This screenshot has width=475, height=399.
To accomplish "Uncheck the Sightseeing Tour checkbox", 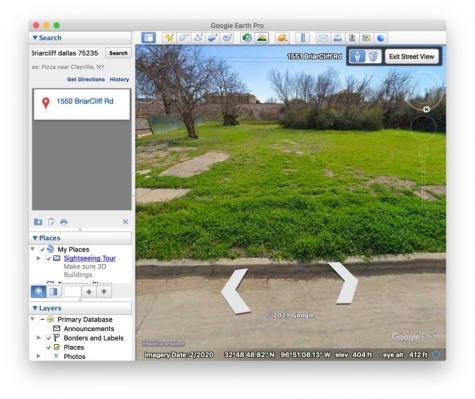I will pos(49,258).
